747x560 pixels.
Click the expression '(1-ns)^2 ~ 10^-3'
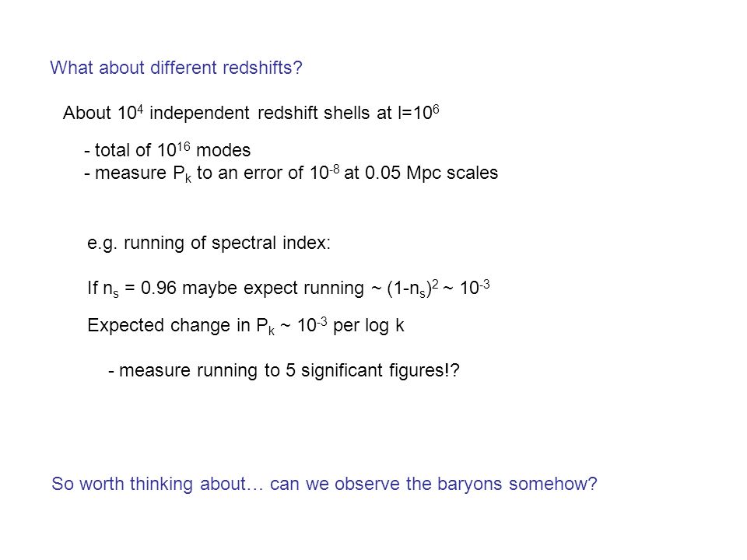click(438, 288)
